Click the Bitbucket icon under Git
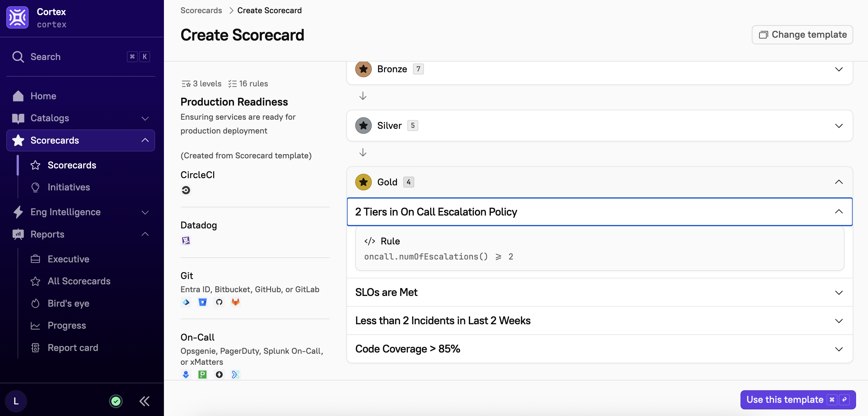The height and width of the screenshot is (416, 868). (x=203, y=302)
